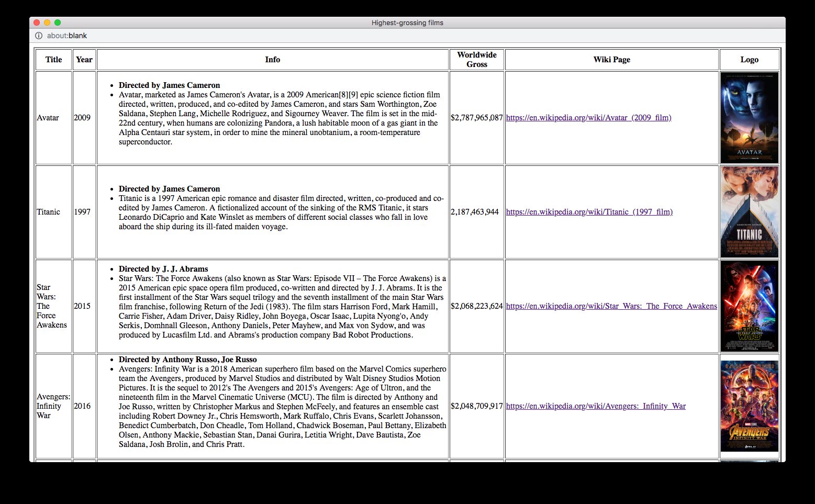Click 'Directed by Anthony Russo, Joe Russo' text
Screen dimensions: 815x504
coord(188,360)
